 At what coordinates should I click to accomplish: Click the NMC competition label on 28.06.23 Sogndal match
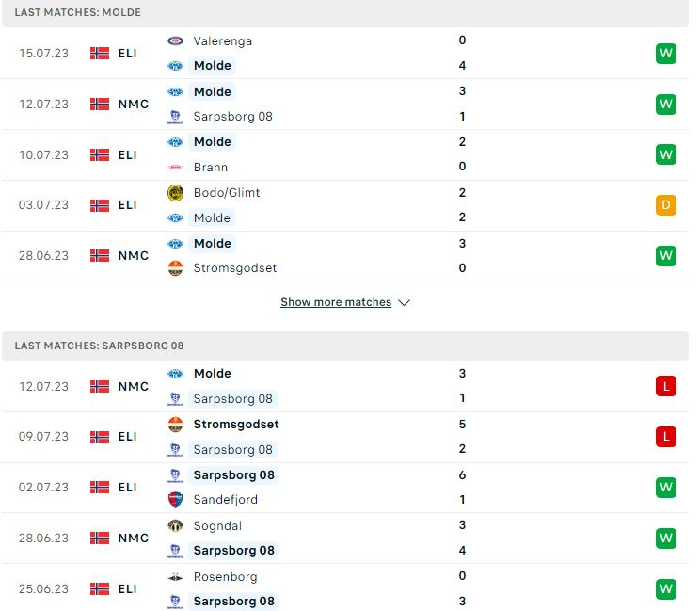(x=133, y=539)
